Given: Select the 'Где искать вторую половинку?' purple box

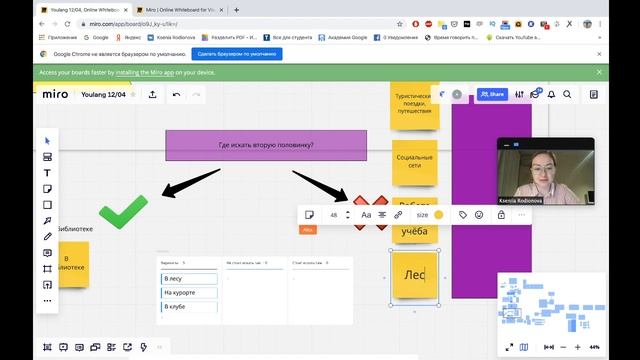Looking at the screenshot, I should pyautogui.click(x=266, y=145).
